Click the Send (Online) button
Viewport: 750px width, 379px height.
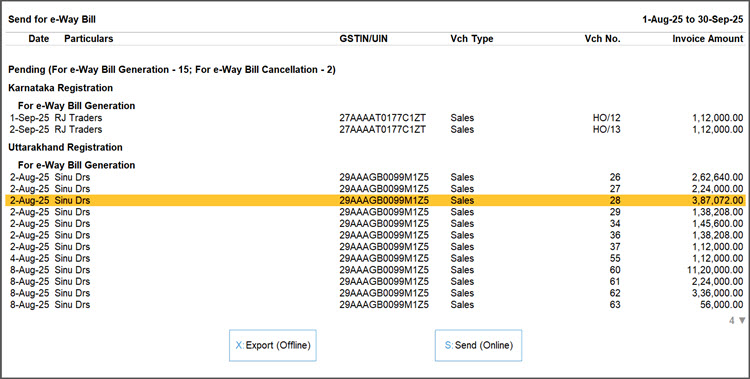[x=478, y=345]
